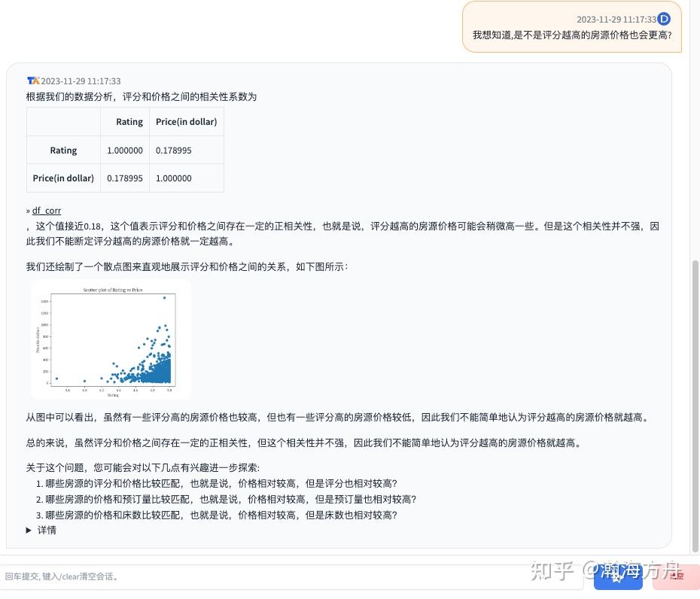Click the 0.178995 correlation value cell

tap(173, 150)
